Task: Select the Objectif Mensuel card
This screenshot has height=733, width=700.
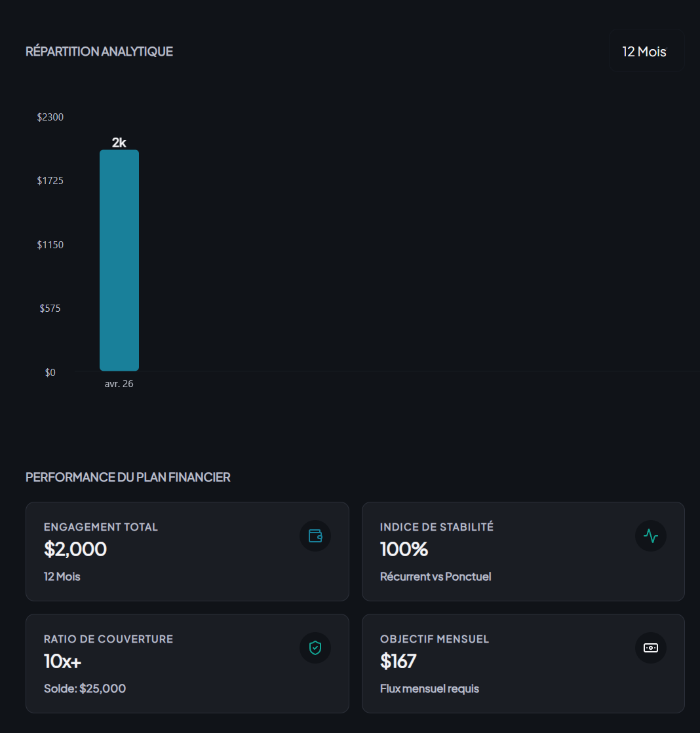Action: click(x=523, y=664)
